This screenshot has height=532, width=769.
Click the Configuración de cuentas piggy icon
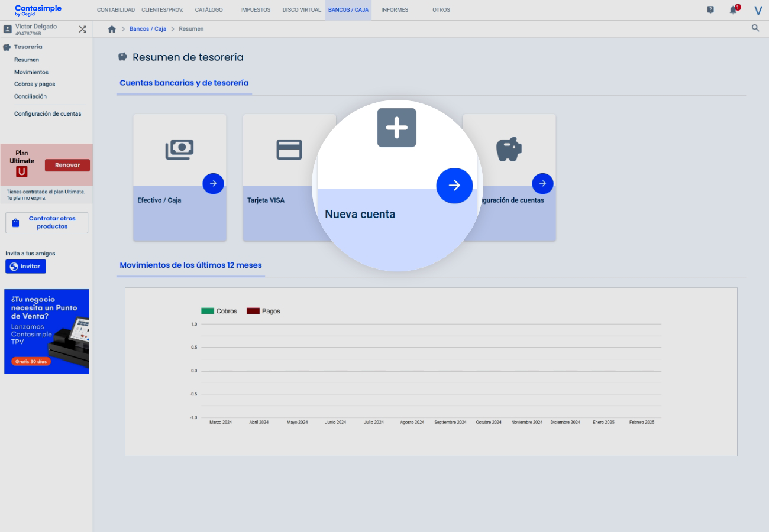[x=509, y=150]
